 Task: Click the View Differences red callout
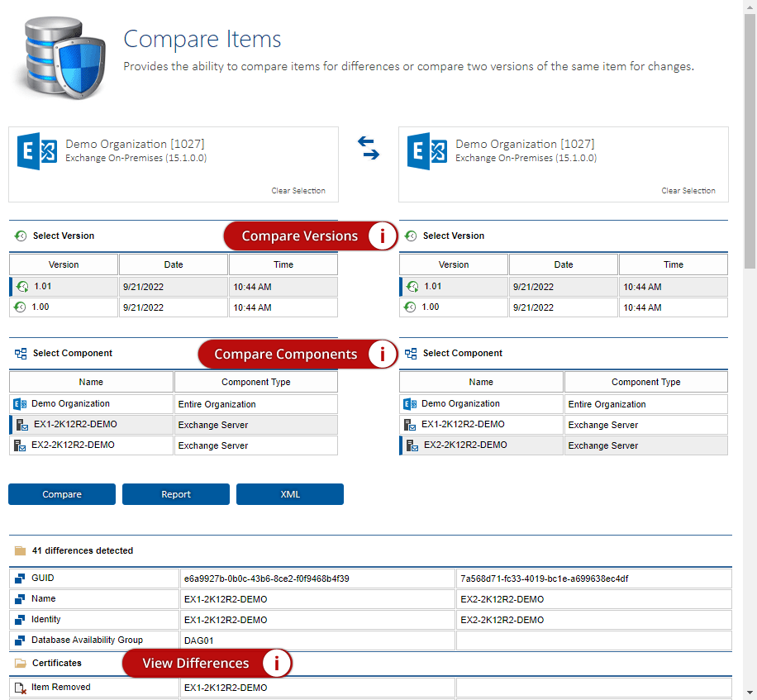pyautogui.click(x=207, y=664)
